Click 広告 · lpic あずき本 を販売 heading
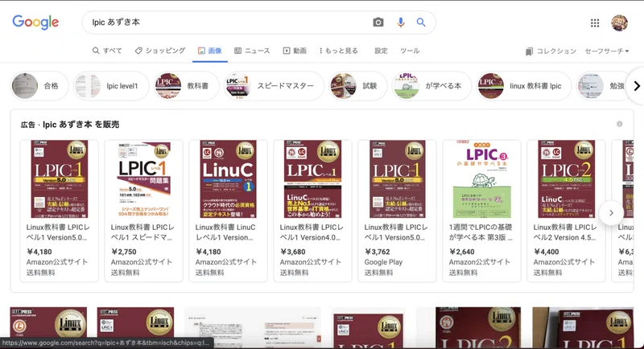 coord(70,125)
